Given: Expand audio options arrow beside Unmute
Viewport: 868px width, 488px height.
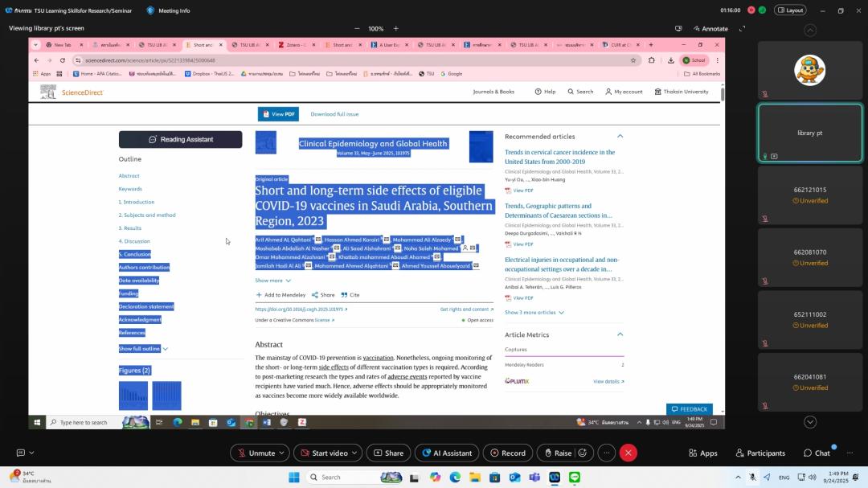Looking at the screenshot, I should [x=282, y=453].
